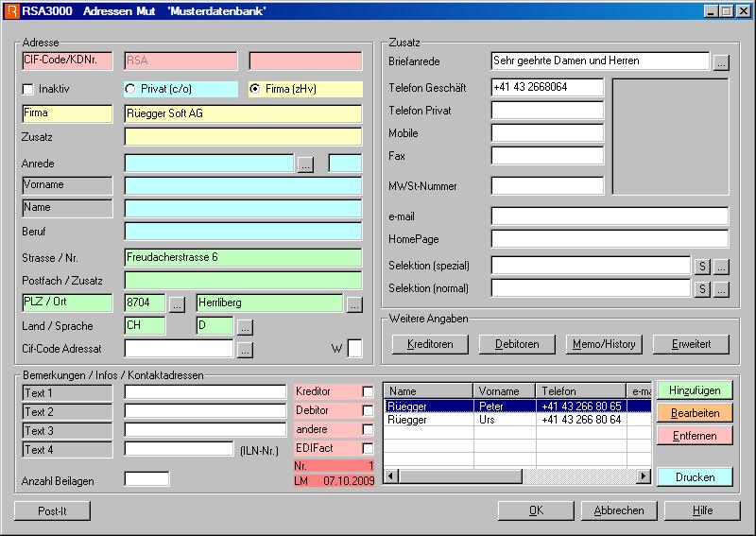756x536 pixels.
Task: Click browse button beside Cif-Code Adressat field
Action: (245, 349)
